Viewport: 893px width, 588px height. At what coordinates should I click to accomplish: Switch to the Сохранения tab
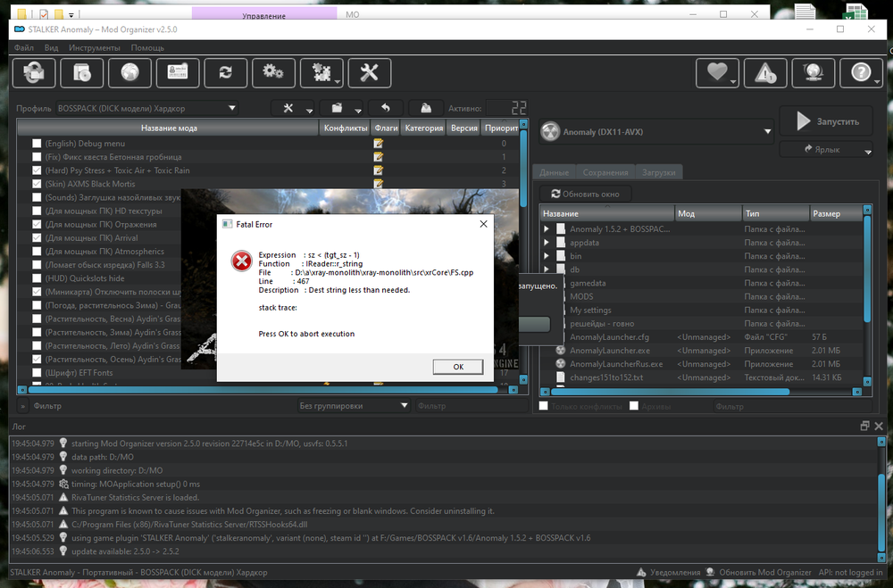click(x=604, y=172)
